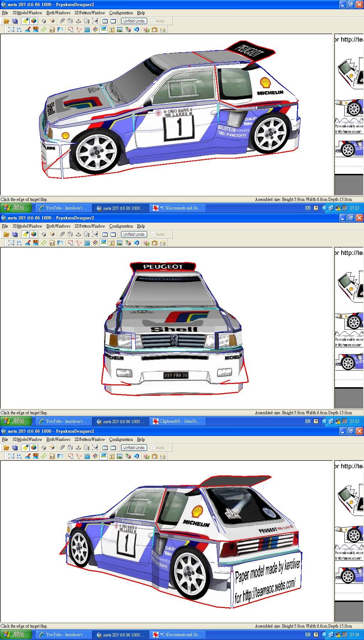The width and height of the screenshot is (364, 640).
Task: Click 23:24 clock in system tray
Action: click(x=354, y=635)
